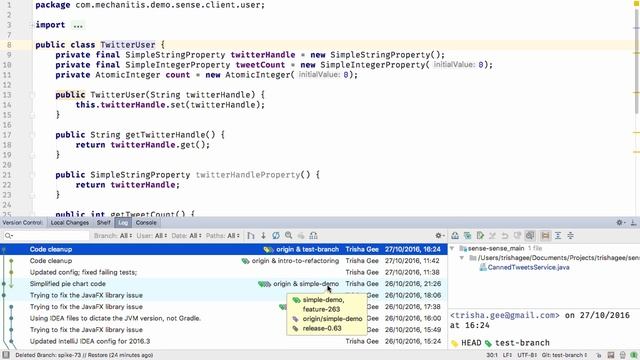Open the Console tab

coord(146,222)
